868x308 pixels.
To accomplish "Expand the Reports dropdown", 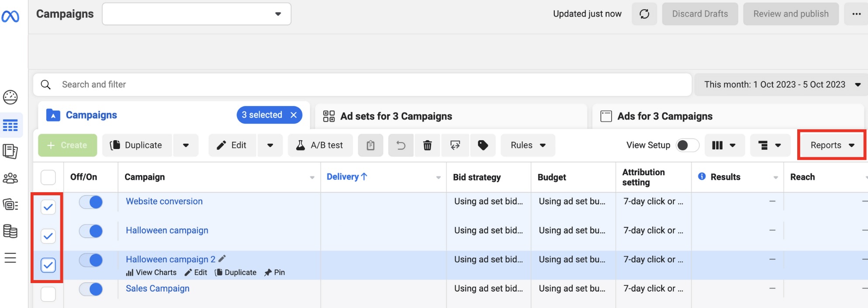I will pyautogui.click(x=832, y=145).
